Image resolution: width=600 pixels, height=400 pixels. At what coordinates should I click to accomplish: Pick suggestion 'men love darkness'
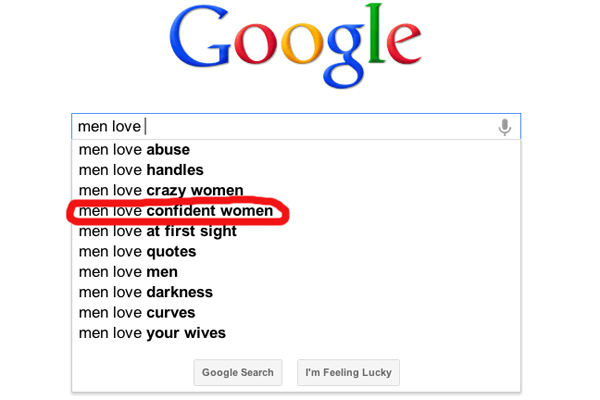296,292
